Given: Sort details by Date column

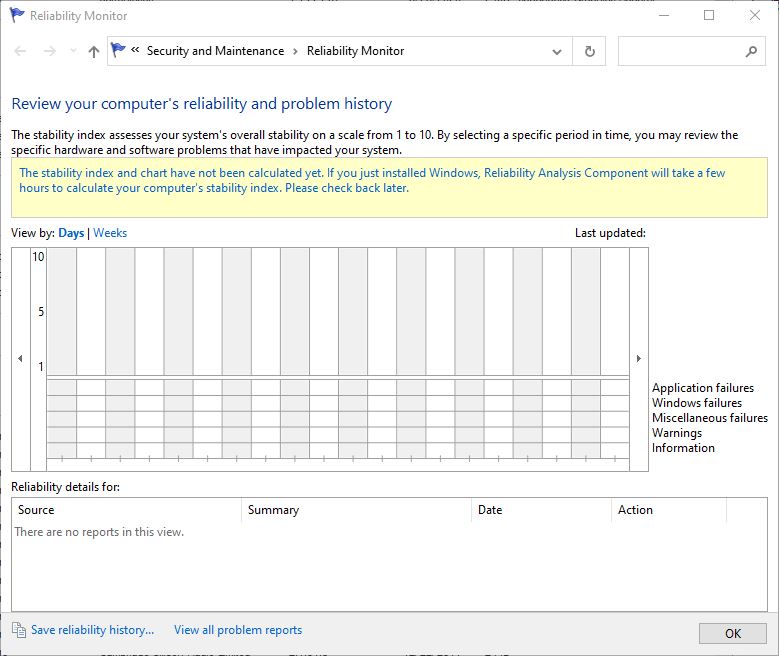Looking at the screenshot, I should [541, 510].
